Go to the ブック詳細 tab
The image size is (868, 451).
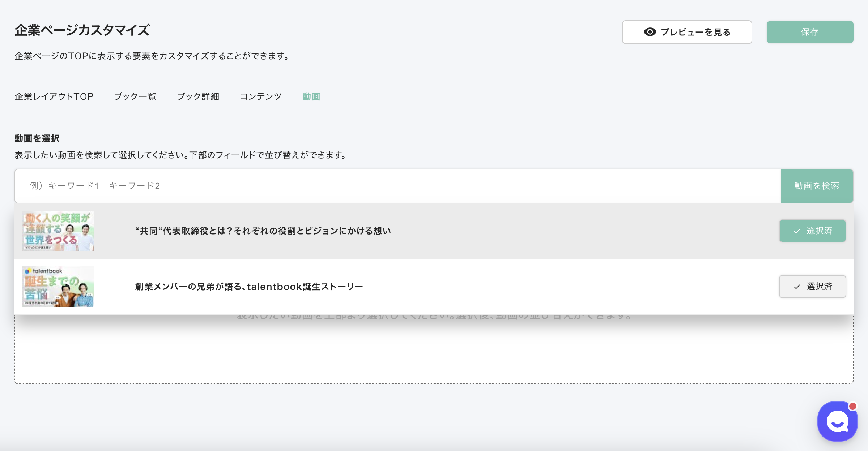pyautogui.click(x=198, y=96)
